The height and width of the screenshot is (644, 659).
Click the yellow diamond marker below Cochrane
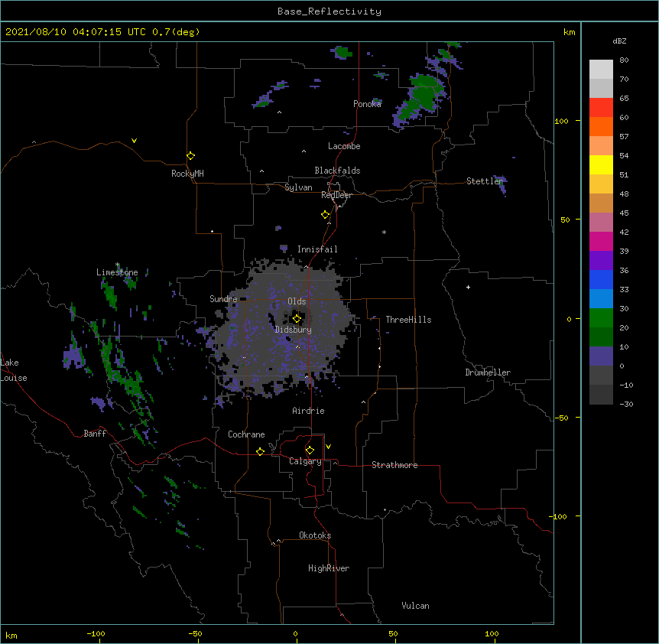click(x=260, y=451)
